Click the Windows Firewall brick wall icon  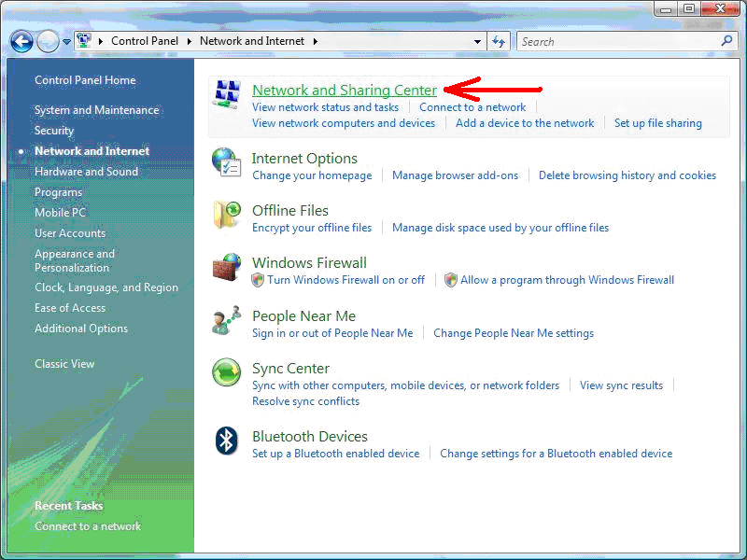[x=227, y=267]
